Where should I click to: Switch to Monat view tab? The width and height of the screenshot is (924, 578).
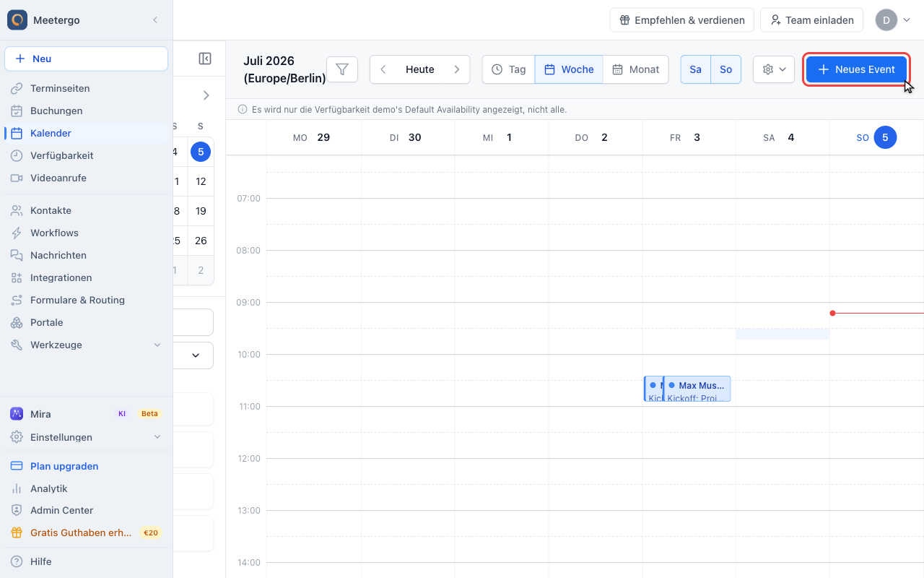click(636, 69)
